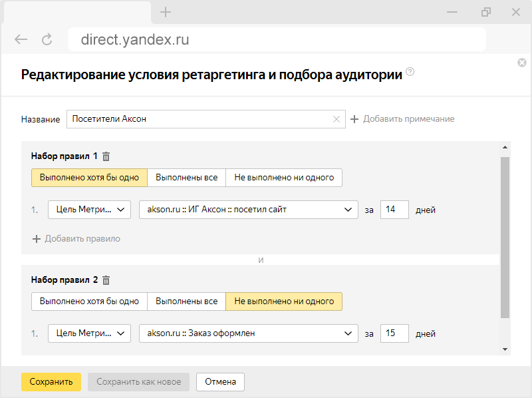Clear the name field with X icon
This screenshot has width=532, height=398.
tap(336, 119)
